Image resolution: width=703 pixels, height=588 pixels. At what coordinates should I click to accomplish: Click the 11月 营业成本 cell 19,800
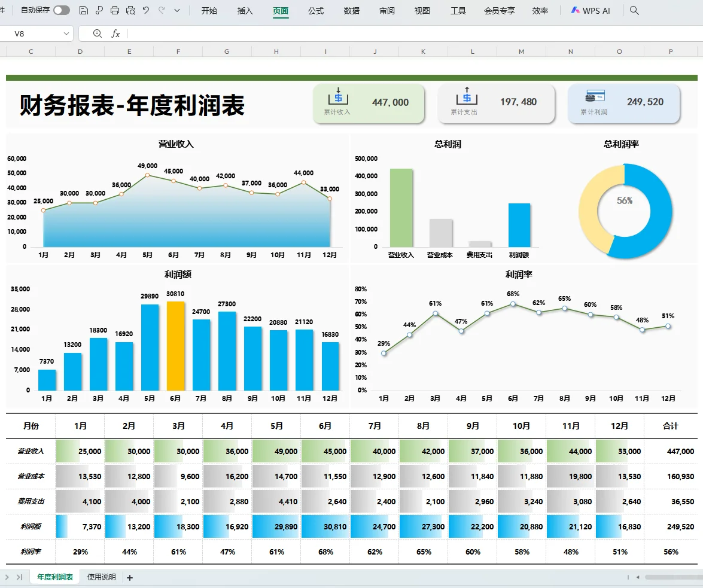coord(571,476)
